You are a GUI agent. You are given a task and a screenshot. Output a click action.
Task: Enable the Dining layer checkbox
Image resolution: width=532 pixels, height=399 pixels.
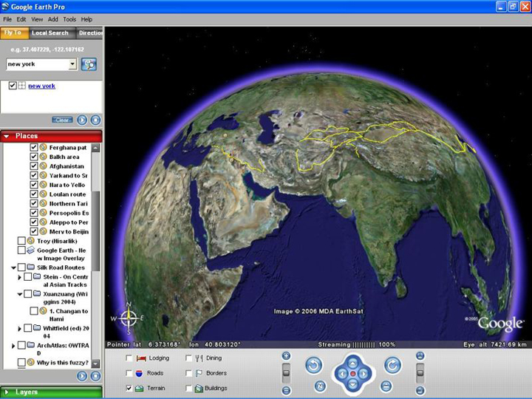coord(188,358)
